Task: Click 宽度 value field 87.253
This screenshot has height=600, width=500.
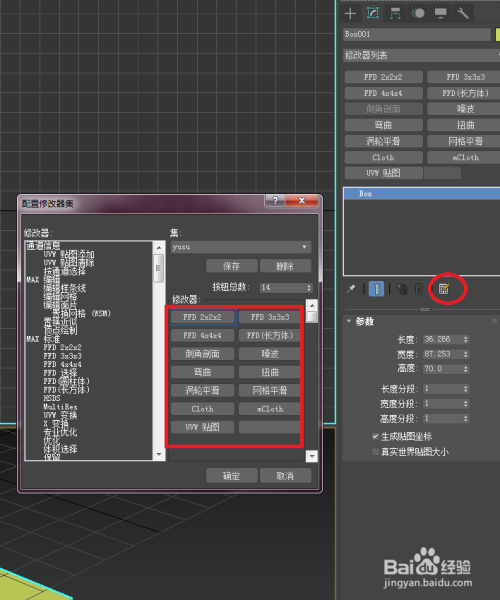Action: 443,354
